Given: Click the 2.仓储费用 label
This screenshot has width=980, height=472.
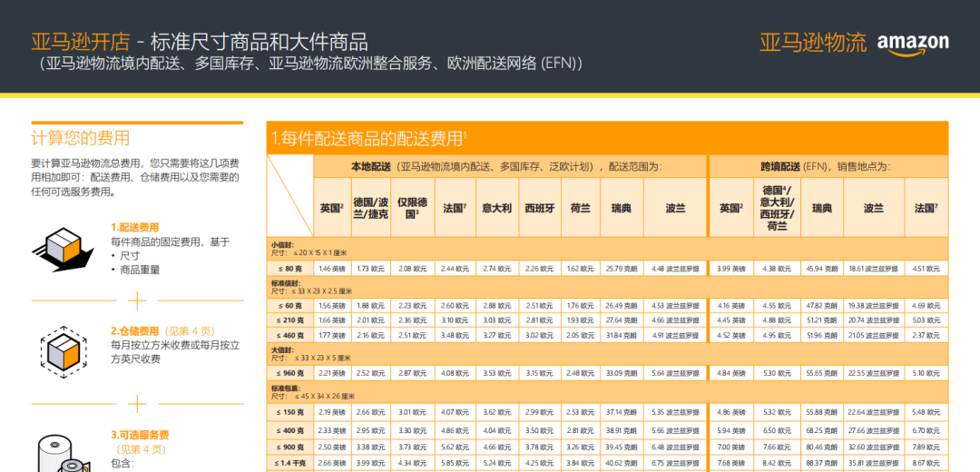Looking at the screenshot, I should coord(135,330).
